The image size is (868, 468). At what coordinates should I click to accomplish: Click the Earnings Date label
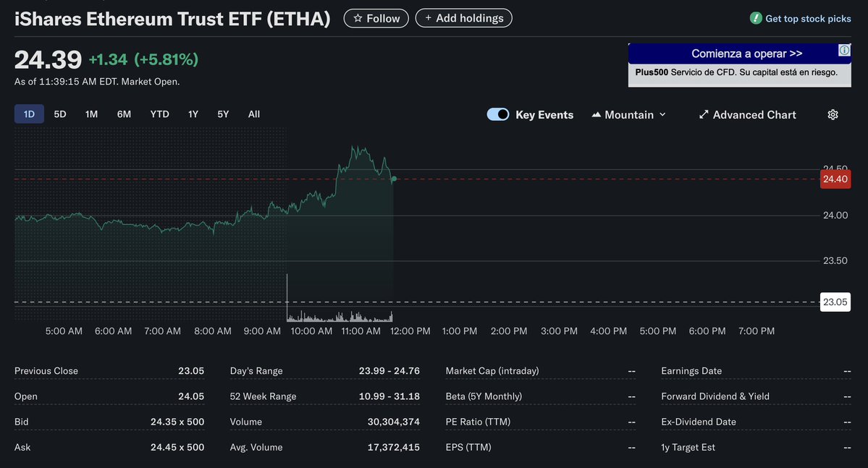tap(691, 370)
